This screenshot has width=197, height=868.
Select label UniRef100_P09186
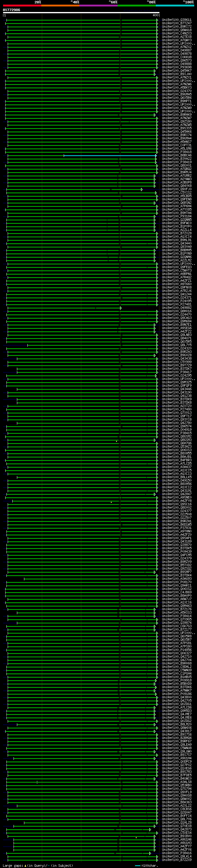point(177,694)
